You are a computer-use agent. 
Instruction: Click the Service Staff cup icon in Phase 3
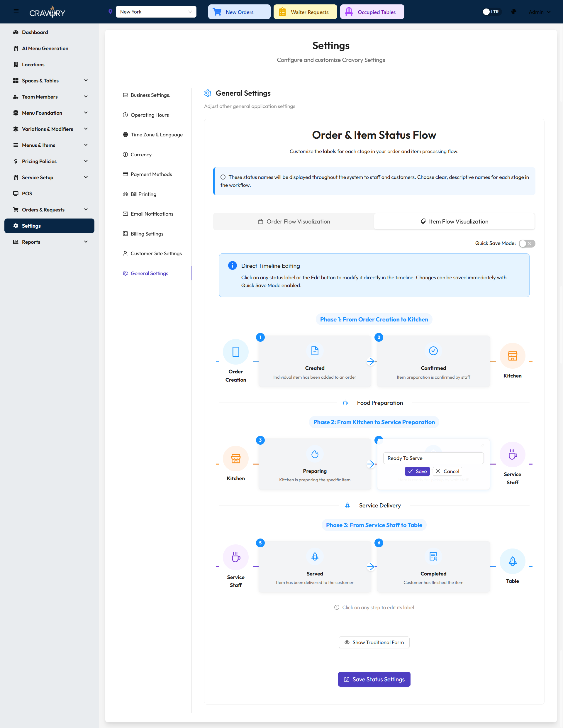coord(236,557)
